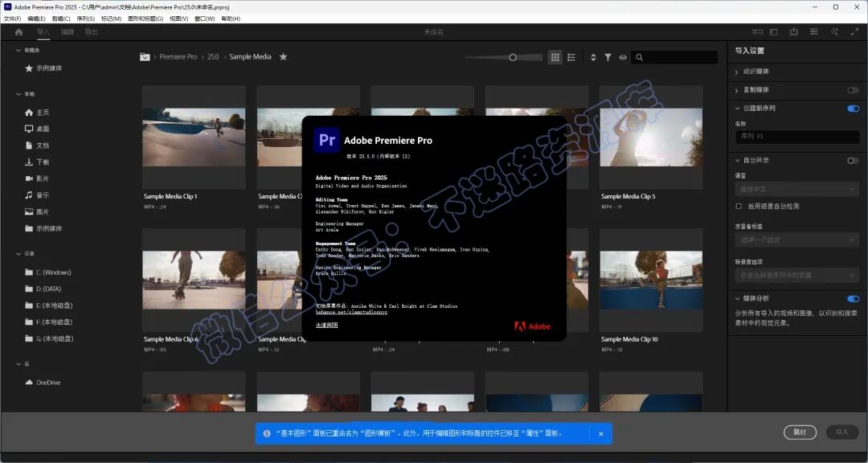Open the 图形和标题(G) menu
The width and height of the screenshot is (868, 463).
point(145,18)
